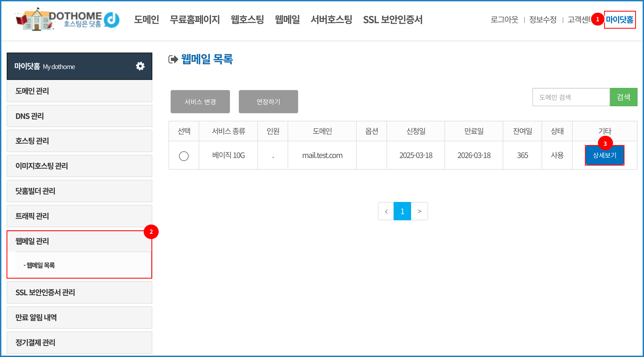Image resolution: width=644 pixels, height=357 pixels.
Task: Go to next page with the > arrow
Action: 419,211
